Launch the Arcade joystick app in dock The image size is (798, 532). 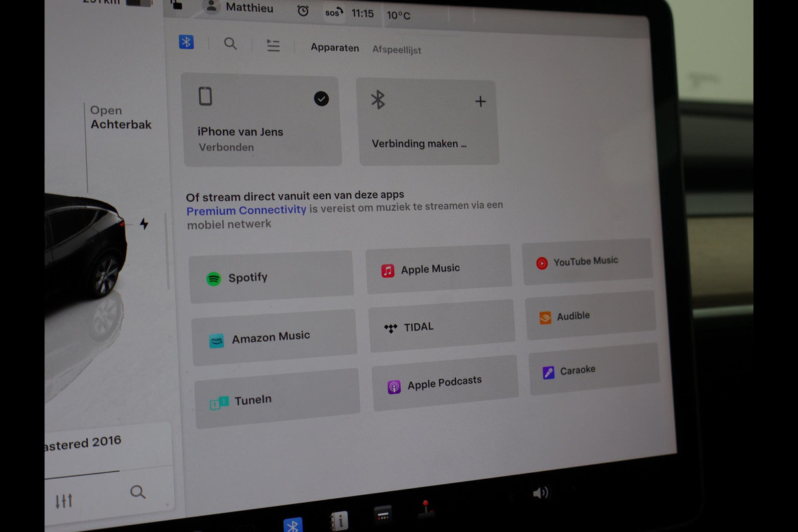click(426, 511)
